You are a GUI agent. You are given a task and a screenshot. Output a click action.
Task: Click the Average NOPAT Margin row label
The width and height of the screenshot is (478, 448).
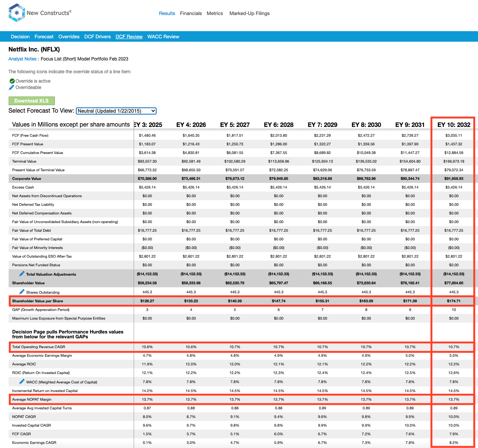click(x=32, y=400)
